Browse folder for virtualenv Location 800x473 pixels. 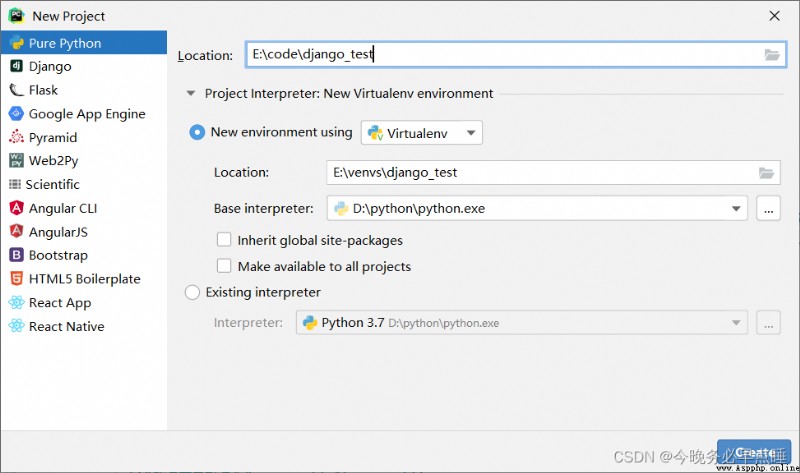point(766,172)
